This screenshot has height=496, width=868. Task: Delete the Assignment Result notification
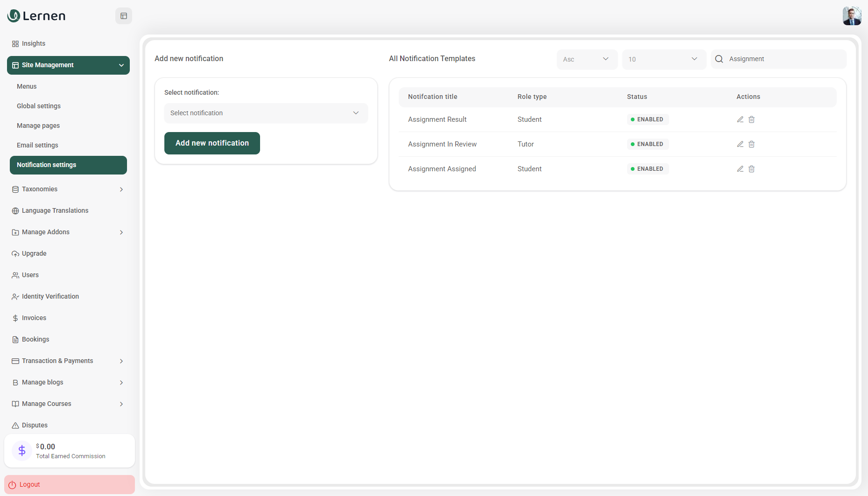pos(752,119)
